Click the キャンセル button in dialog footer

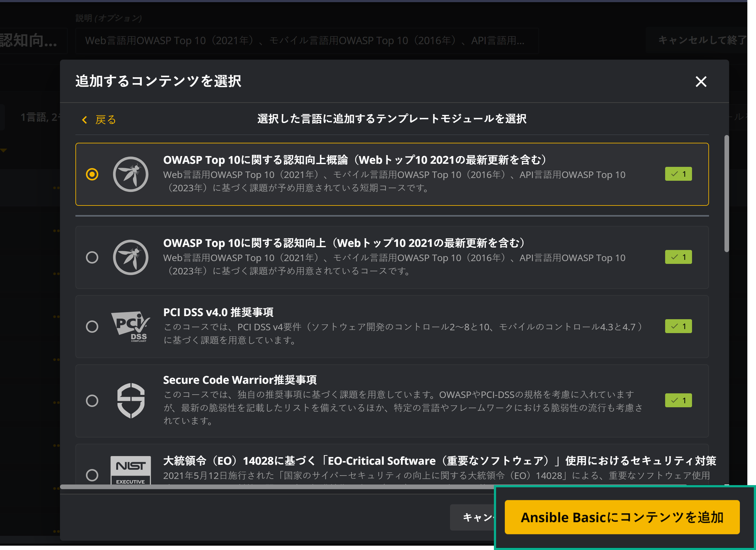(473, 517)
